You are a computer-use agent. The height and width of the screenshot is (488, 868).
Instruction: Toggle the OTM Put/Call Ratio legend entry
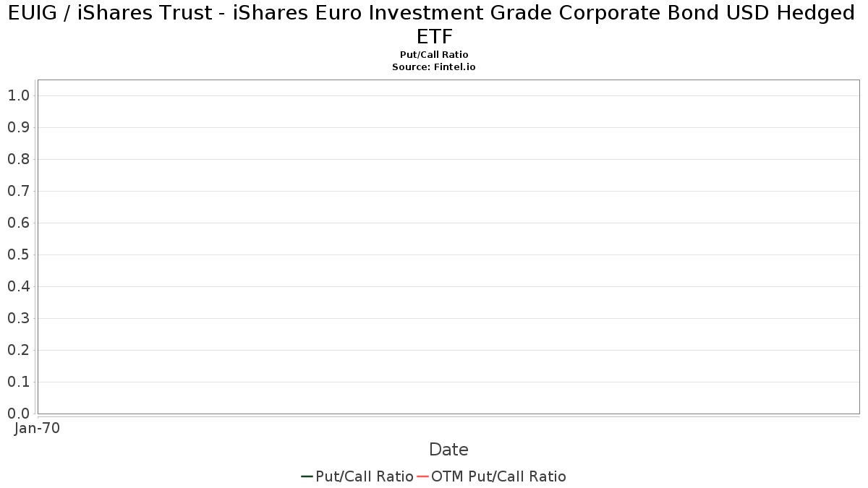coord(498,476)
